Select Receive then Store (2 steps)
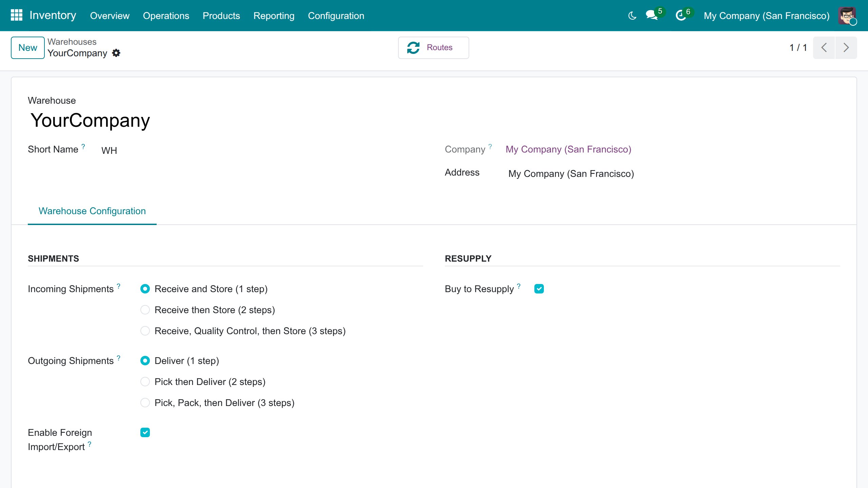Screen dimensions: 868x488 [145, 310]
